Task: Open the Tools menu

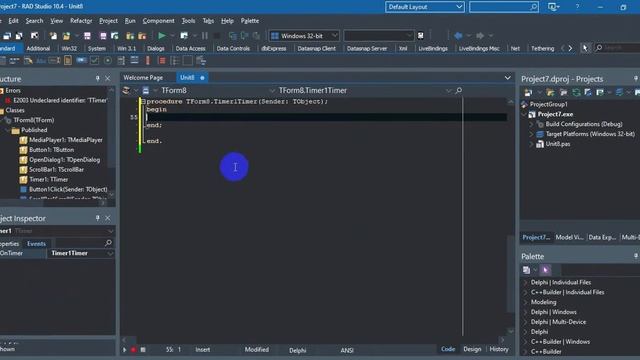Action: click(188, 21)
